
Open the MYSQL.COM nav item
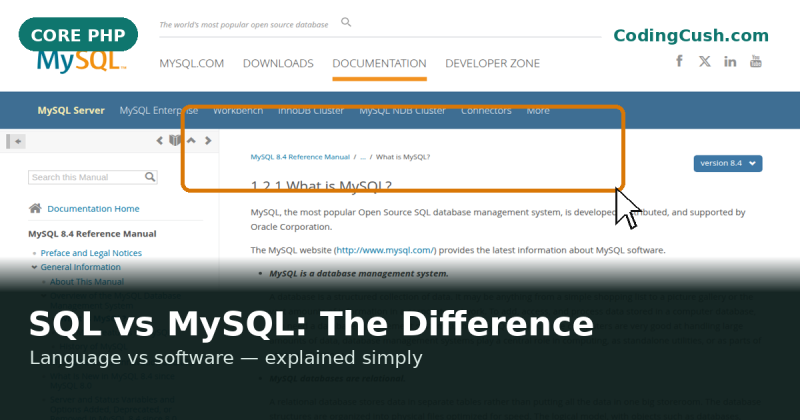point(191,63)
